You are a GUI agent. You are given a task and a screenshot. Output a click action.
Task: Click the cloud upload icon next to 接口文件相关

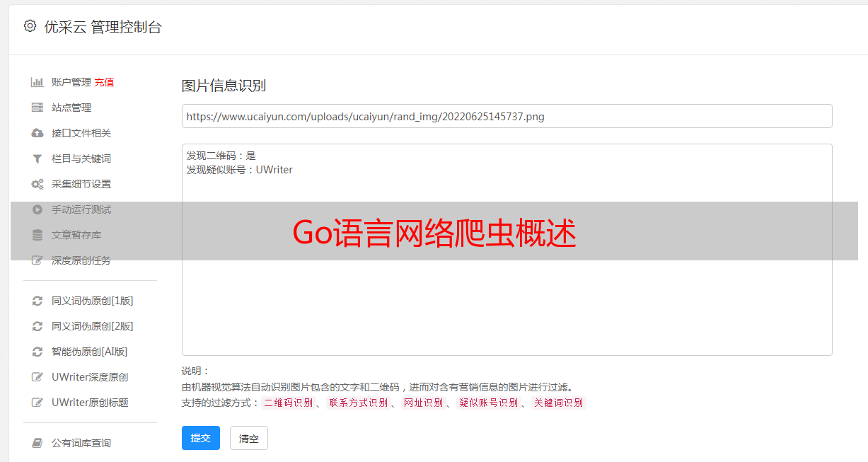click(37, 133)
